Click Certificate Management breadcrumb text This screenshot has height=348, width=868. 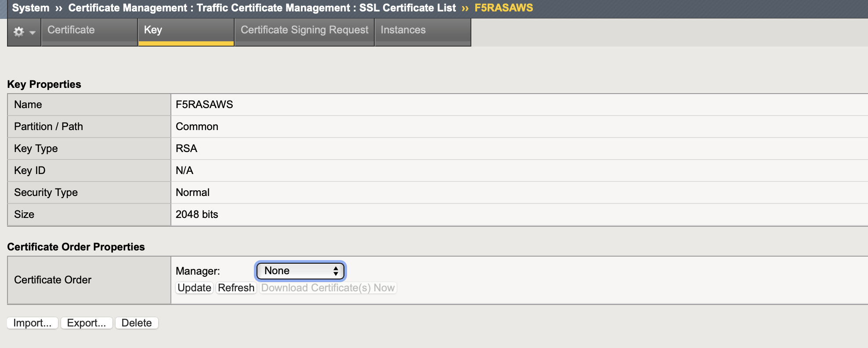pyautogui.click(x=128, y=8)
